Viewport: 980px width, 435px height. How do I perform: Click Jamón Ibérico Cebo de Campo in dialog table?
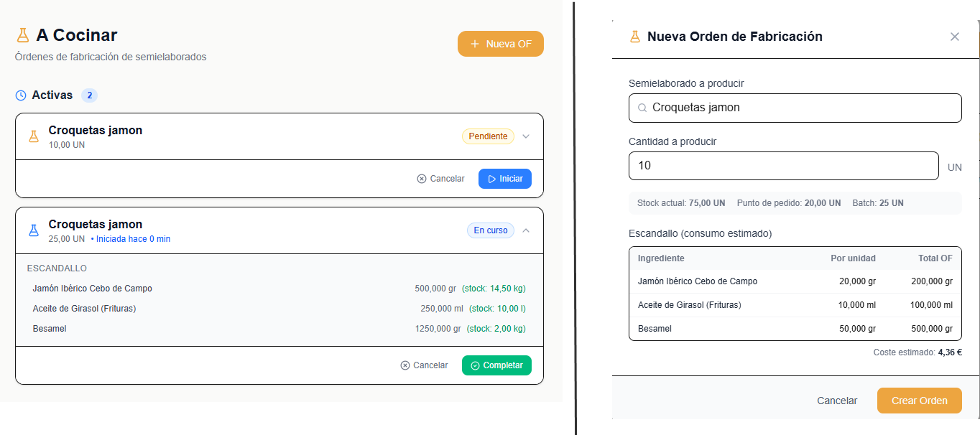698,281
